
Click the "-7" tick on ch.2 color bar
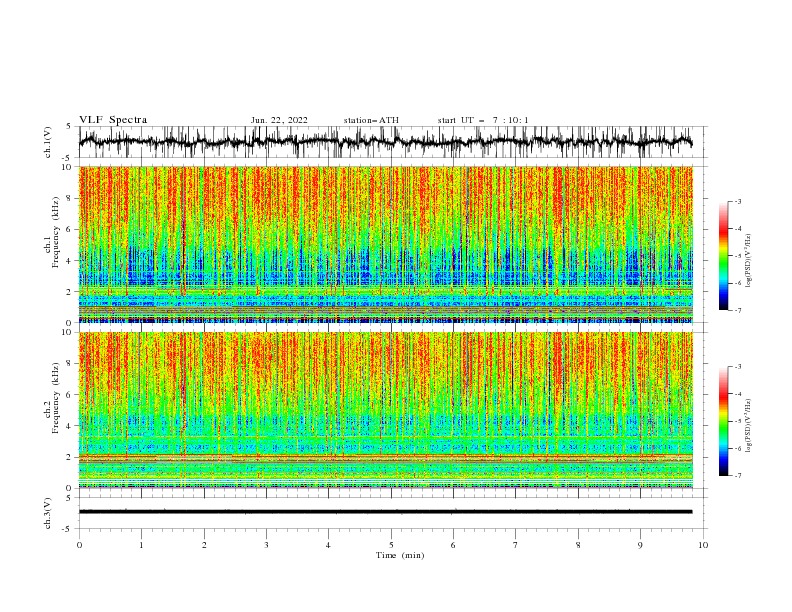click(x=737, y=476)
